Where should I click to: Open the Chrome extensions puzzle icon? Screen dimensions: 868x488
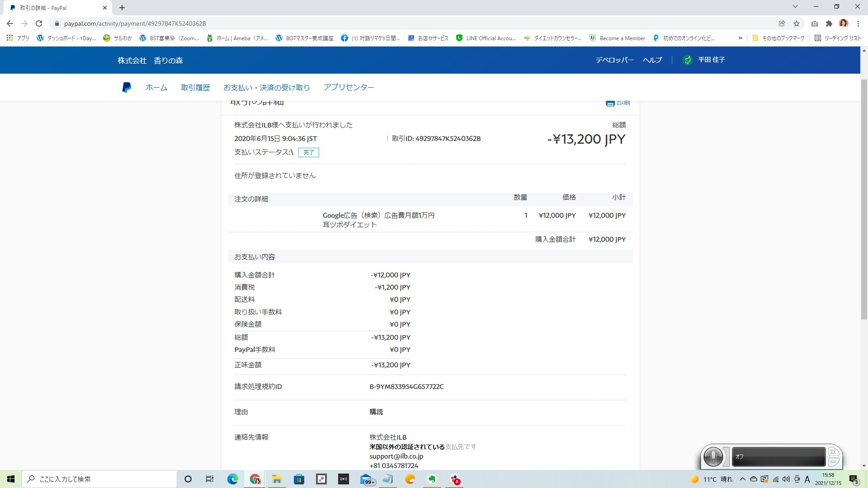(x=829, y=23)
